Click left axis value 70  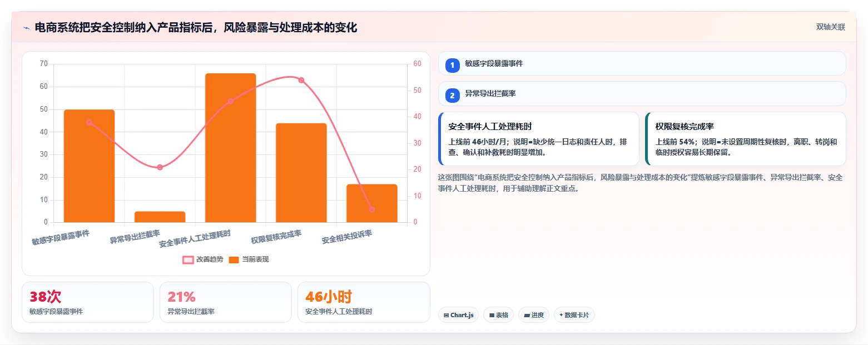44,64
